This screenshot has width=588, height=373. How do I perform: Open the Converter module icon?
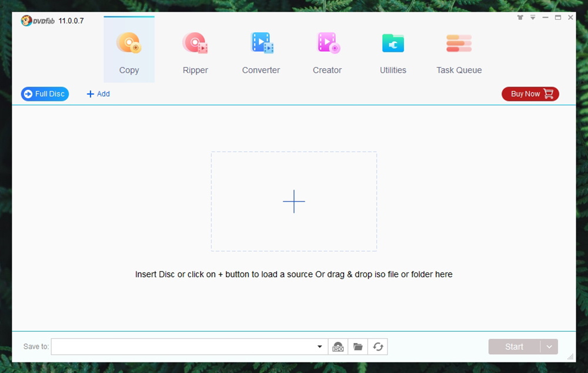click(261, 44)
